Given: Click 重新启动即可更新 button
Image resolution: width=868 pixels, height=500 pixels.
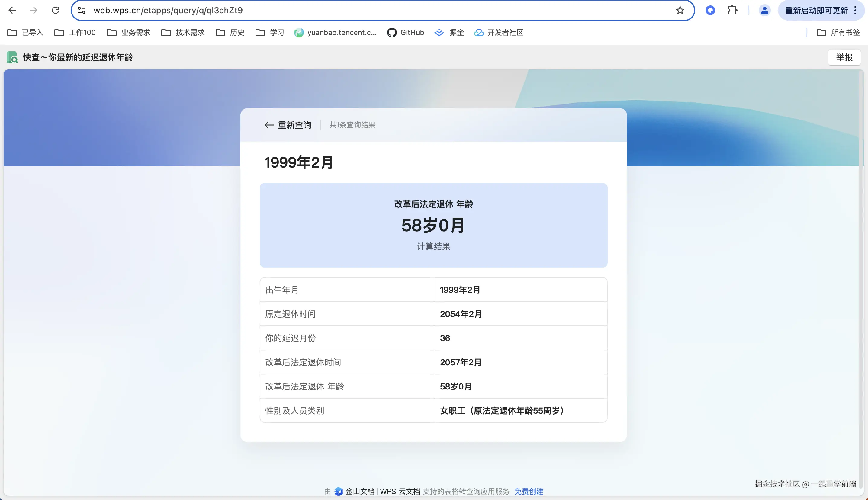Looking at the screenshot, I should pyautogui.click(x=816, y=11).
